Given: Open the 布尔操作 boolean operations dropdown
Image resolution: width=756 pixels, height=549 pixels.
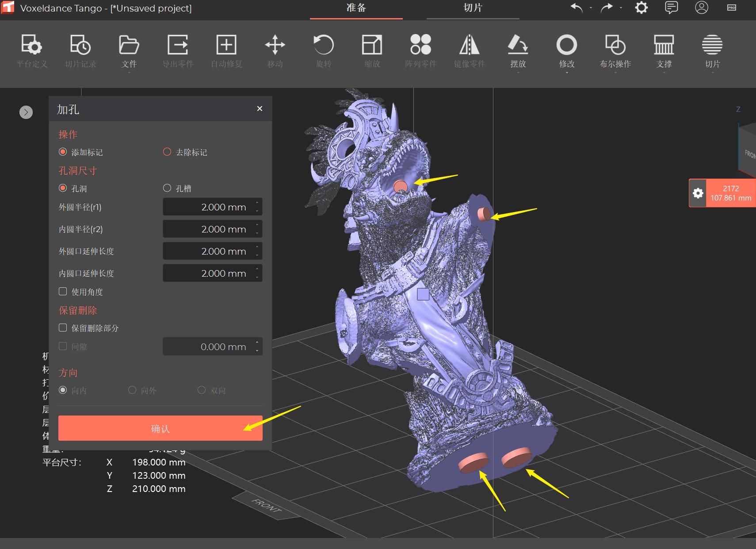Looking at the screenshot, I should (615, 72).
